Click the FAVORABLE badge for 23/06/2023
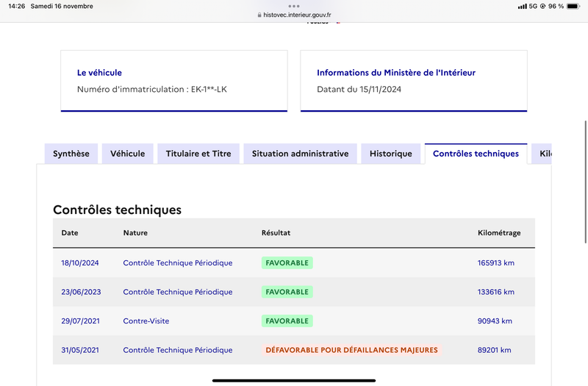588x386 pixels. tap(287, 292)
